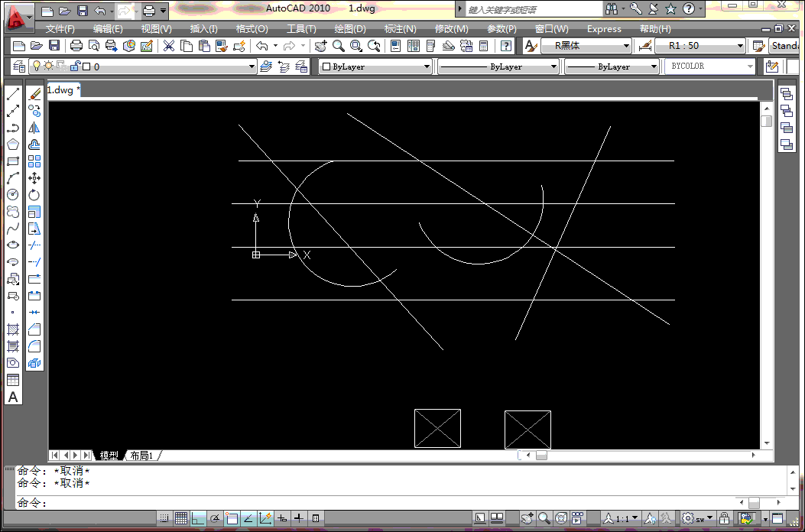Open the 绘图(D) menu
805x532 pixels.
click(350, 29)
